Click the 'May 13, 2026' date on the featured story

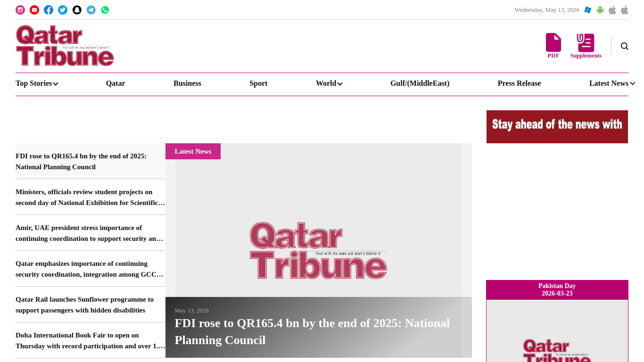(192, 311)
